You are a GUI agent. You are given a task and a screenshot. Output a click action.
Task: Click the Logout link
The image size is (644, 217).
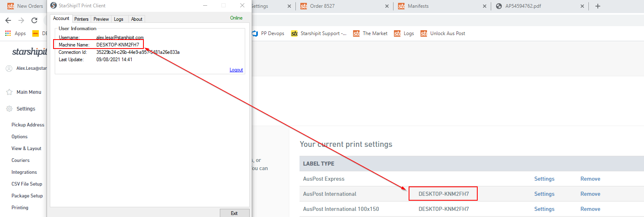236,70
